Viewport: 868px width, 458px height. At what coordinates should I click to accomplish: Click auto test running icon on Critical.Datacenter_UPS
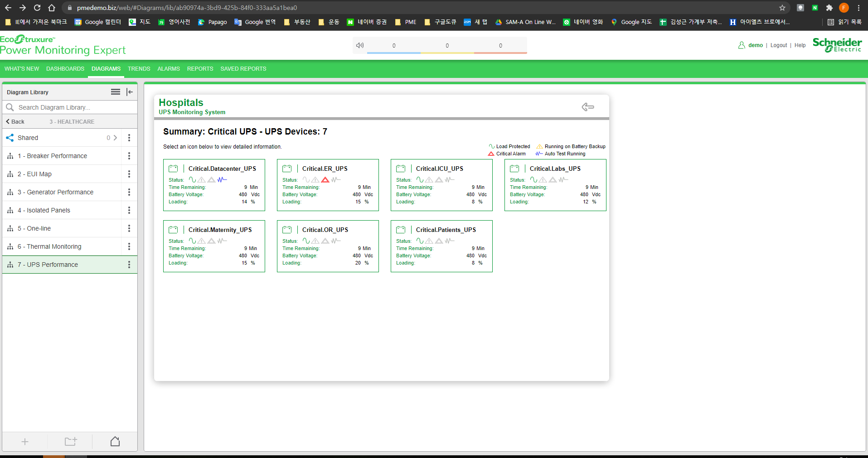(x=222, y=180)
